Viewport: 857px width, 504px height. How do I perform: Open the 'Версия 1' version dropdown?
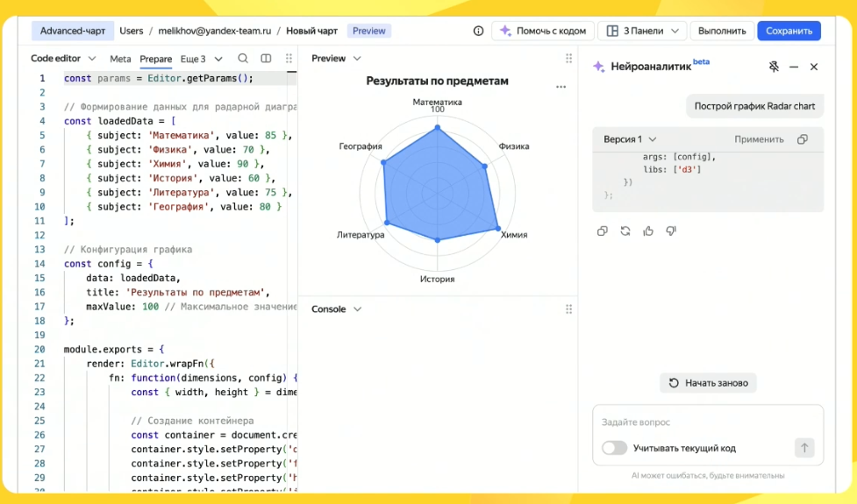[630, 139]
